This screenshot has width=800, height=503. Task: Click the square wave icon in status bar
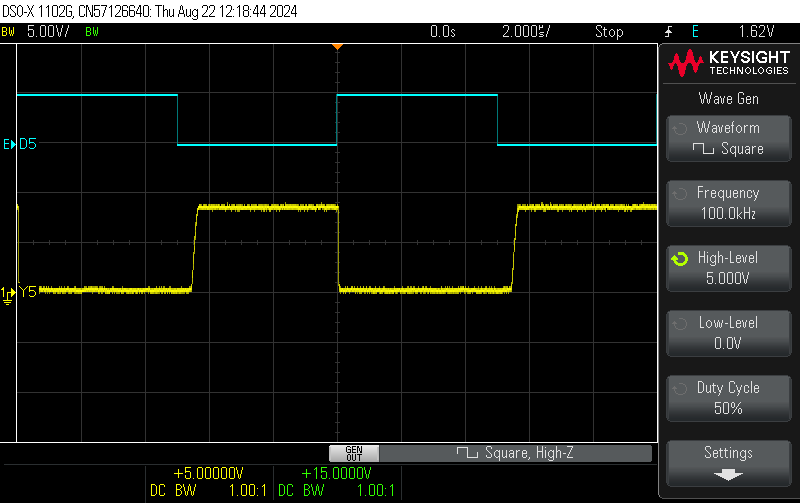point(467,453)
